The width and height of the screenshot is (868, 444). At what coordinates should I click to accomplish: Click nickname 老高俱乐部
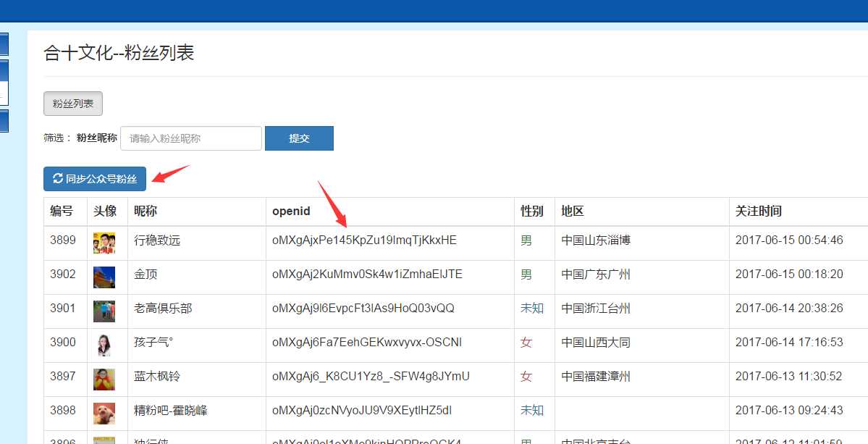point(163,309)
